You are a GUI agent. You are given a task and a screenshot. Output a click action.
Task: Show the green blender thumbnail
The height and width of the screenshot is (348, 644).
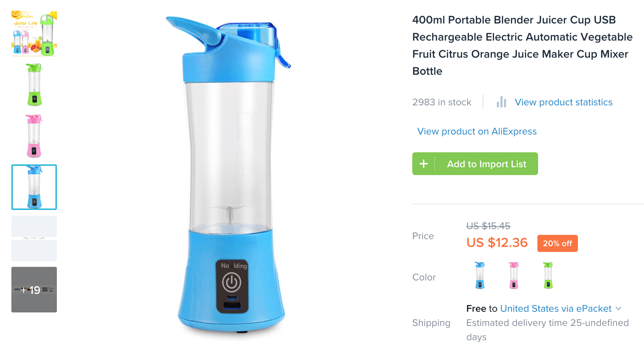point(34,85)
